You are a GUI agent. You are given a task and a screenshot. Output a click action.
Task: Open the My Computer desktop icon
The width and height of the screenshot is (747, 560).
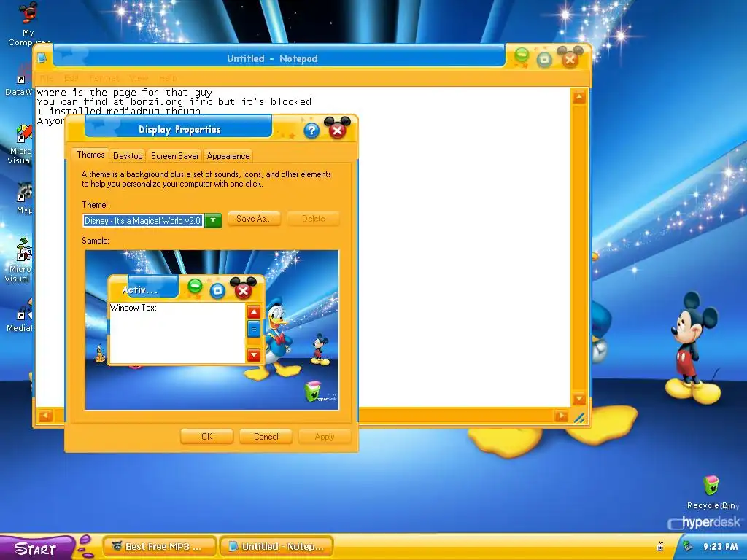(x=28, y=23)
